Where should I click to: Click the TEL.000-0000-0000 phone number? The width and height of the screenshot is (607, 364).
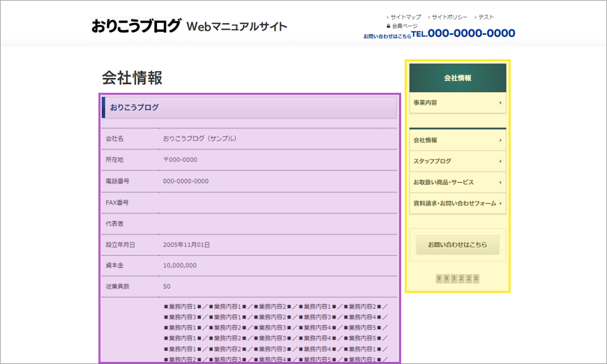[463, 33]
